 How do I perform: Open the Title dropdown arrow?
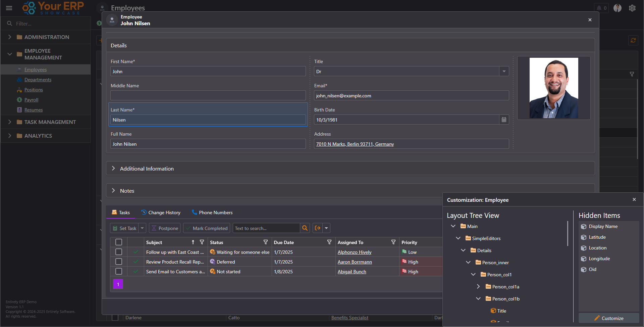point(504,72)
